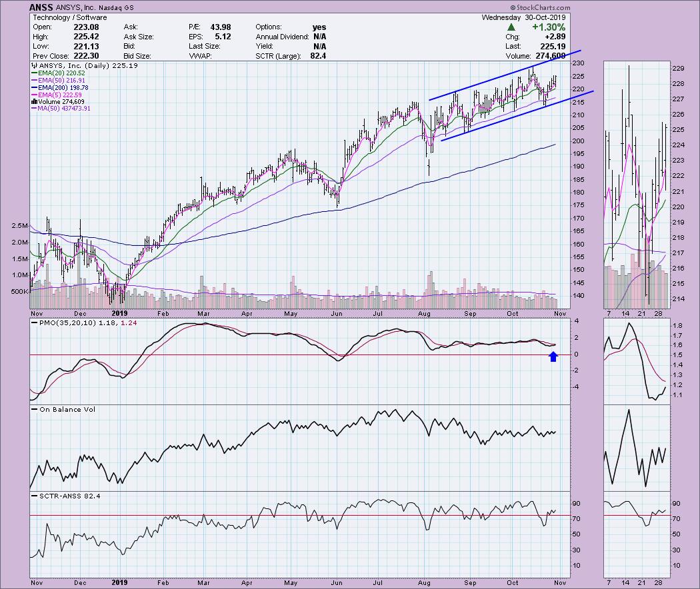
Task: Open the ©StockCharts.com link
Action: click(540, 7)
